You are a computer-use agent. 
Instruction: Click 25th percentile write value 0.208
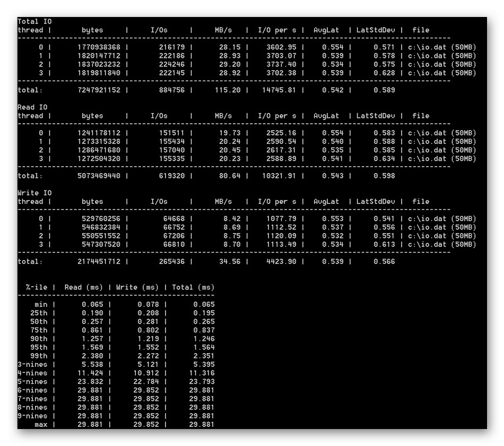(x=148, y=313)
